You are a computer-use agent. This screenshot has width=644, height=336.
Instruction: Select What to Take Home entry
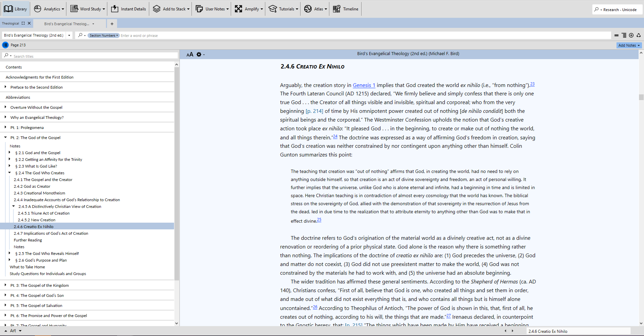coord(27,267)
